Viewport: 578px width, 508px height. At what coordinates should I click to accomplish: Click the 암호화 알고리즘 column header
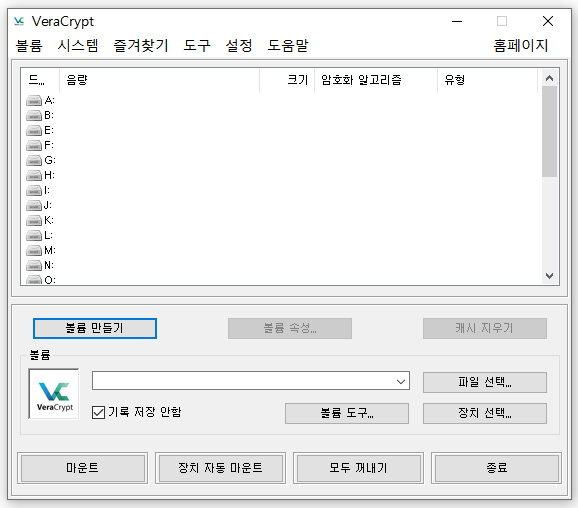pyautogui.click(x=376, y=80)
